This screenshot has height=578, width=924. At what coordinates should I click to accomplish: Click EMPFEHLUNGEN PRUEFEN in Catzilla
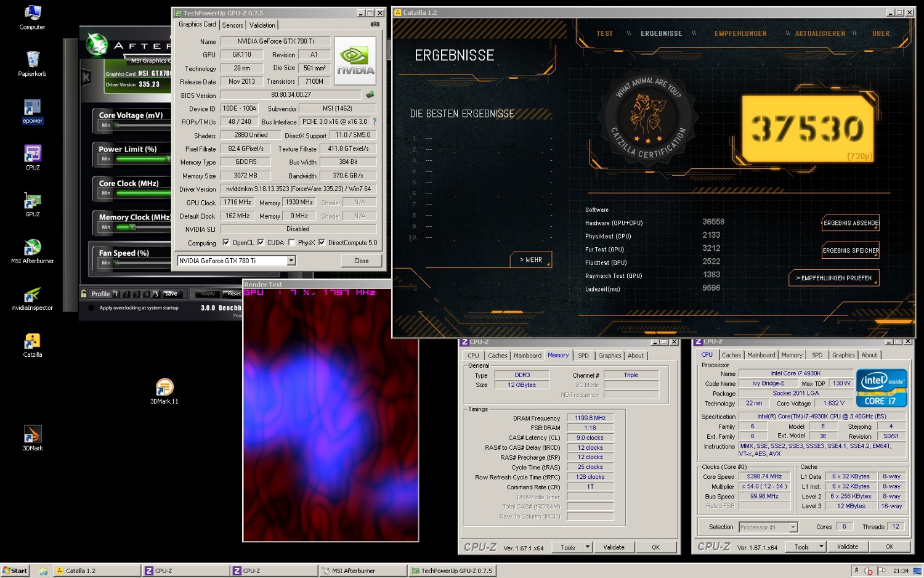(x=834, y=278)
